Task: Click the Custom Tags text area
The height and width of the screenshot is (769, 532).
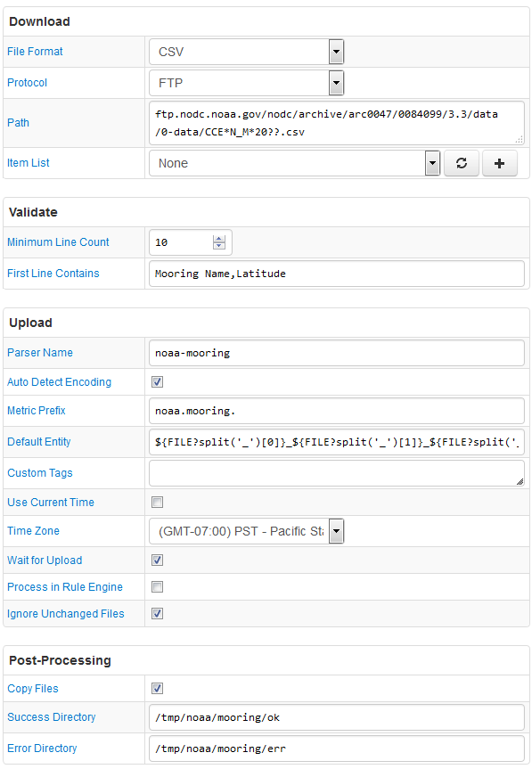Action: coord(336,473)
